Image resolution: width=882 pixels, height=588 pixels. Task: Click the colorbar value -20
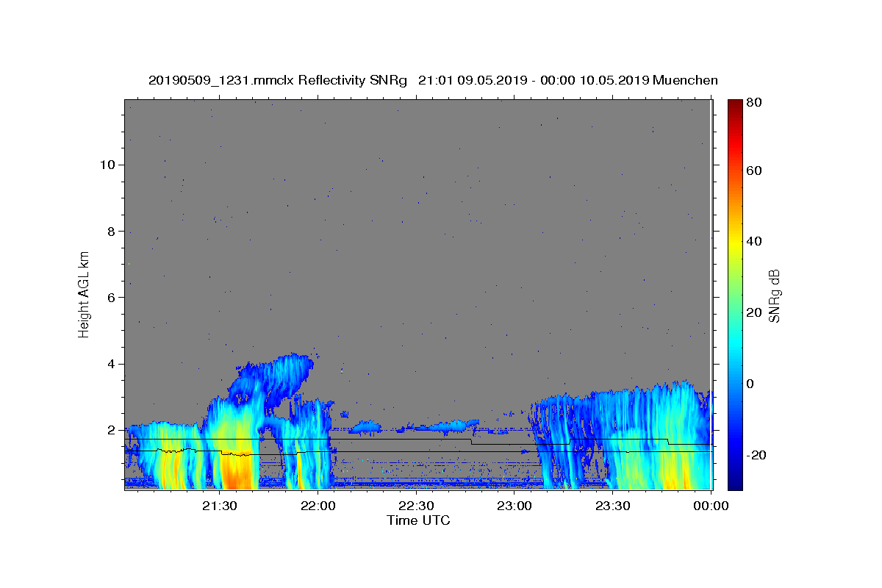756,455
